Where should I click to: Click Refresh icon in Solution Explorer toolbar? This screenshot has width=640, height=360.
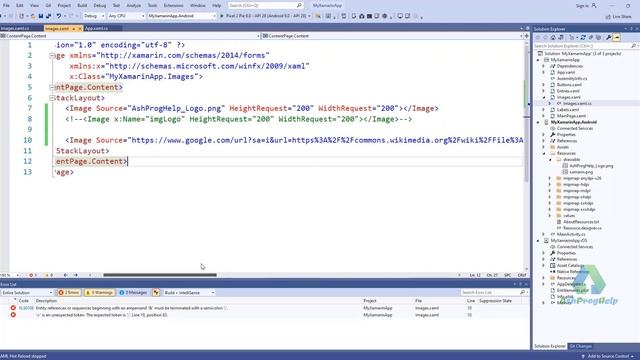[583, 38]
